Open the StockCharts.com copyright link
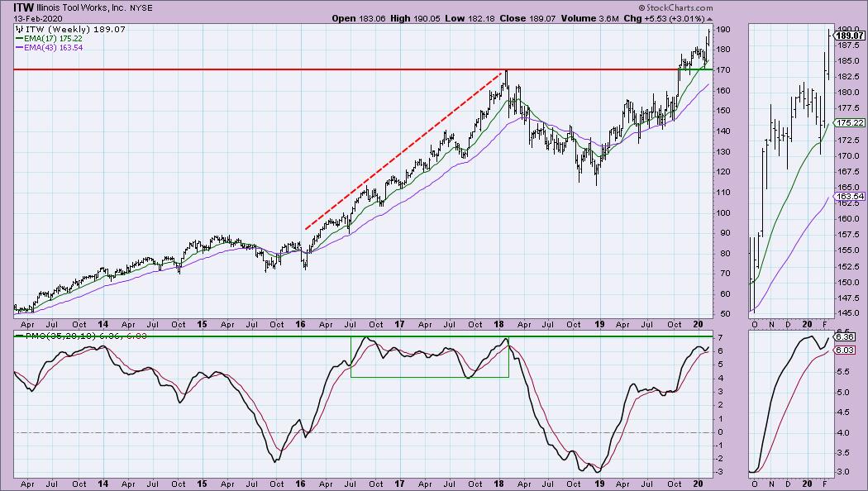 [675, 7]
